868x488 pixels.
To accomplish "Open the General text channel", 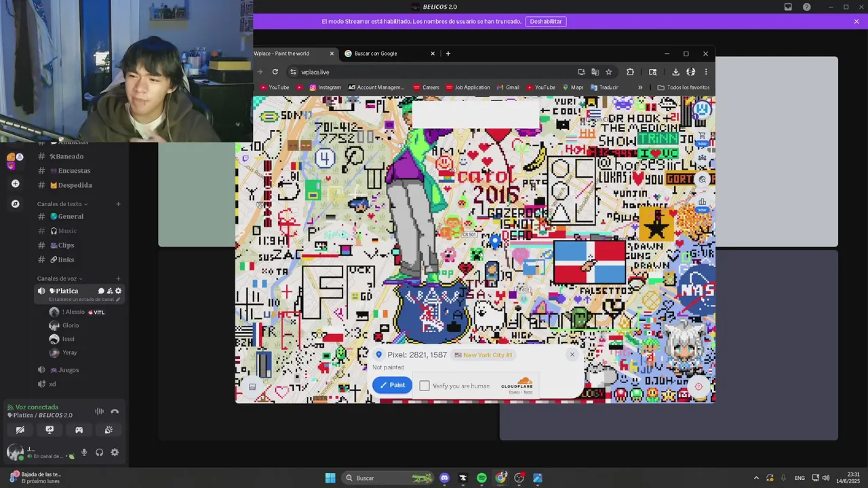I will pos(80,216).
